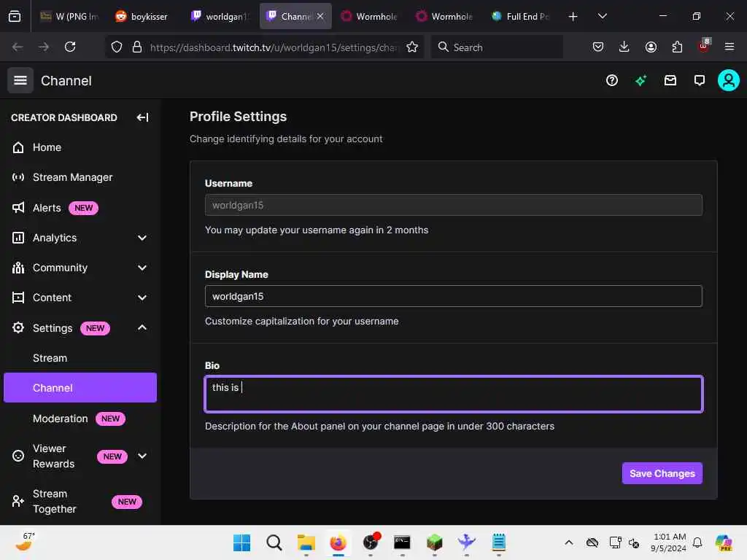Expand Viewer Rewards chevron

[142, 456]
